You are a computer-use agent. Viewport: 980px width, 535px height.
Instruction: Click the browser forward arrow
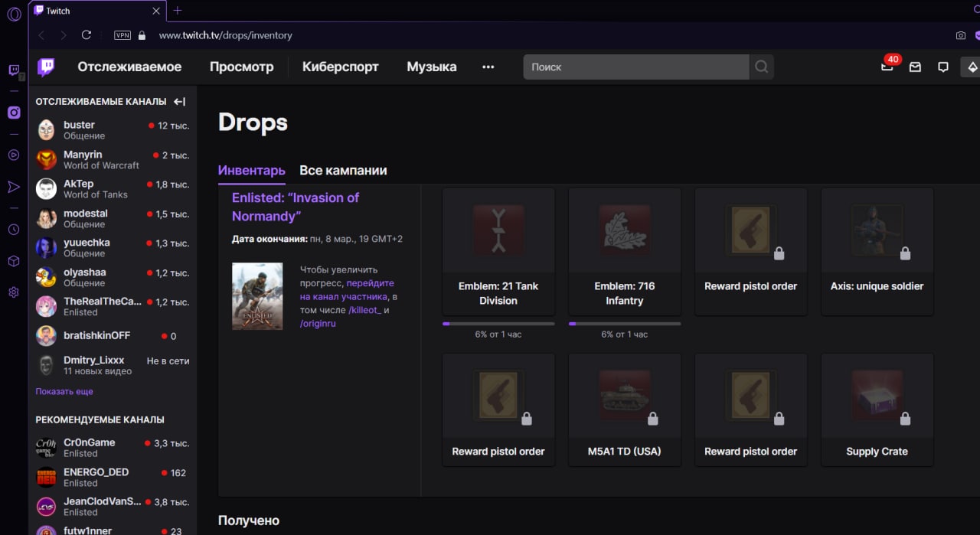click(64, 35)
